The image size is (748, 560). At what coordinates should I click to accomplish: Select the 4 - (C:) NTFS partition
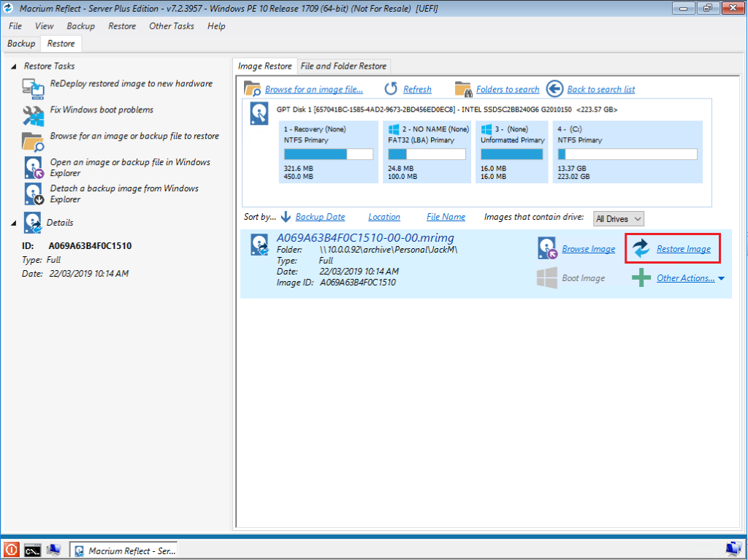coord(627,153)
